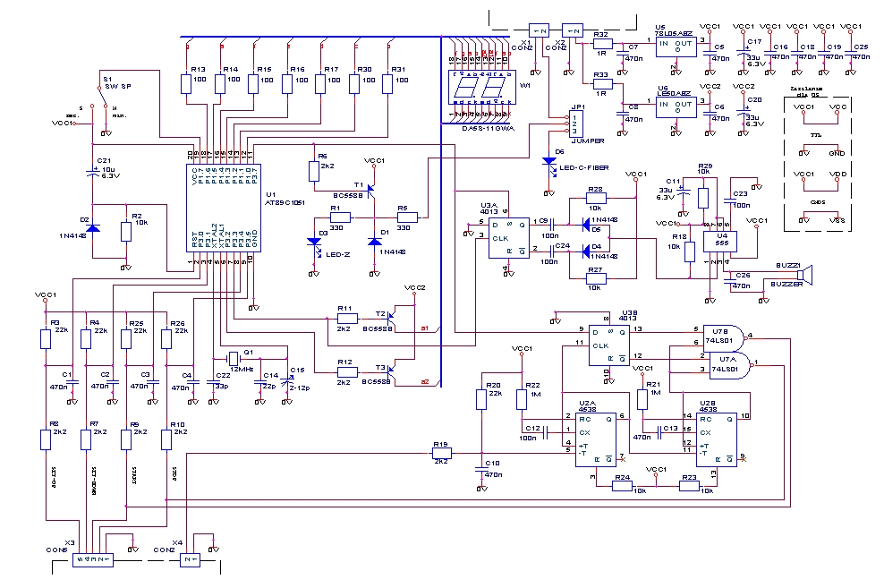The height and width of the screenshot is (588, 884).
Task: Click the JP1 three-pin jumper block
Action: 575,124
